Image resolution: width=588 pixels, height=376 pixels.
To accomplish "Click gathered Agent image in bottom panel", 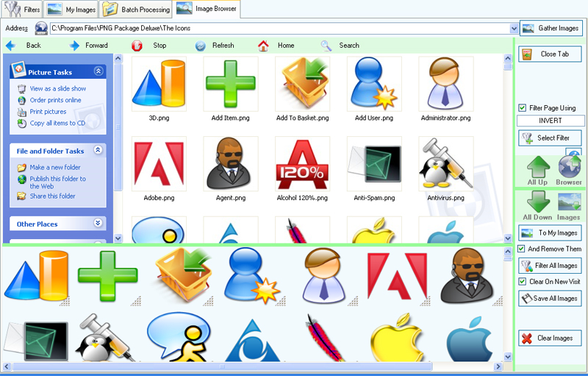I will tap(466, 277).
